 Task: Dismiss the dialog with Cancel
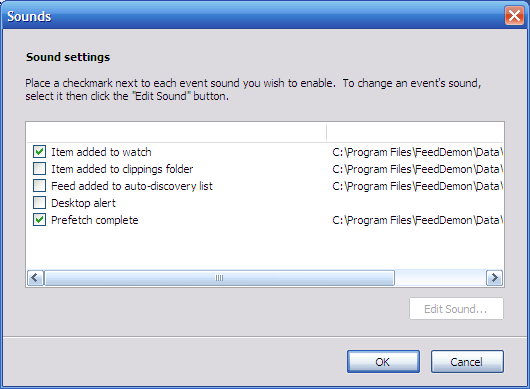467,362
